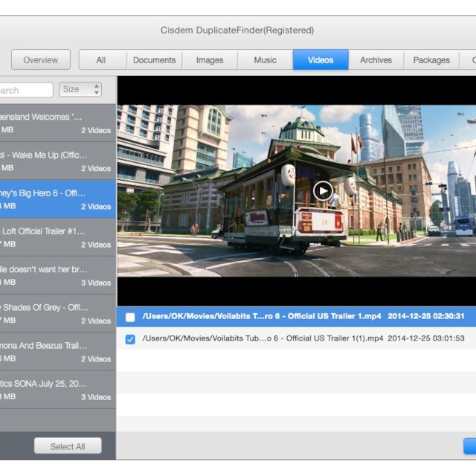The height and width of the screenshot is (476, 476).
Task: Click into the search field
Action: click(x=26, y=90)
